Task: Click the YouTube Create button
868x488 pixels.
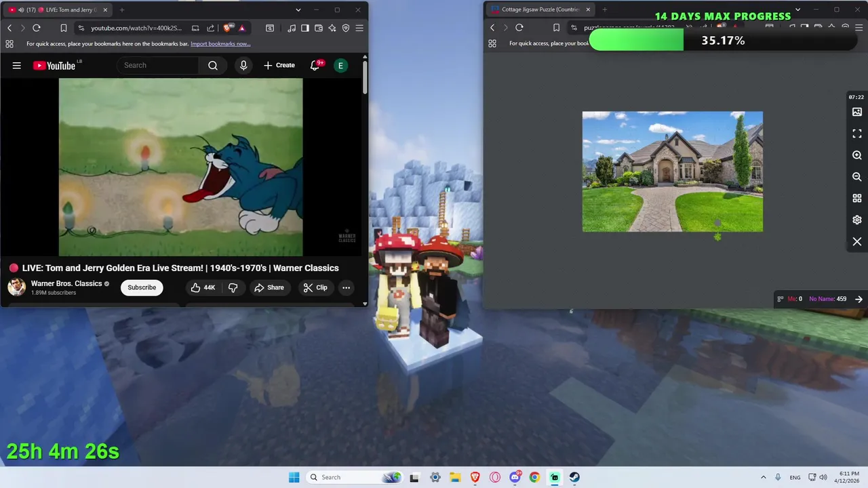Action: pyautogui.click(x=279, y=65)
